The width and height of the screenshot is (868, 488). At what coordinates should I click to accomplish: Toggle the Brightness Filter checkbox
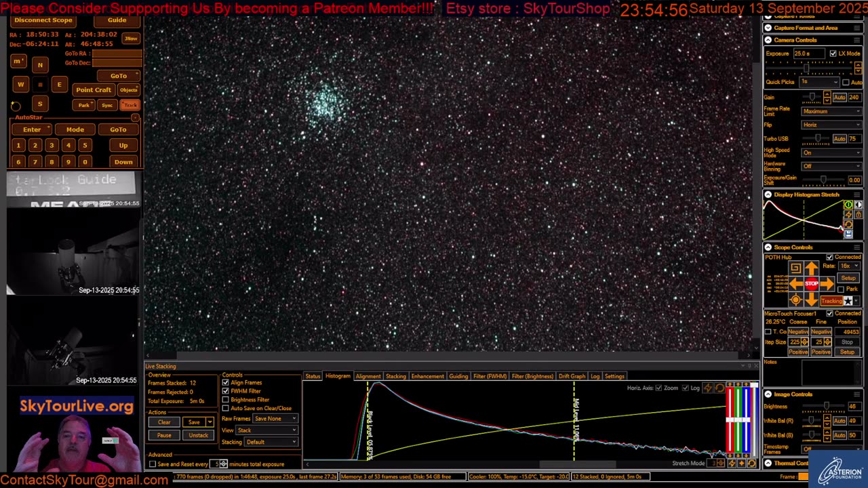pyautogui.click(x=226, y=400)
